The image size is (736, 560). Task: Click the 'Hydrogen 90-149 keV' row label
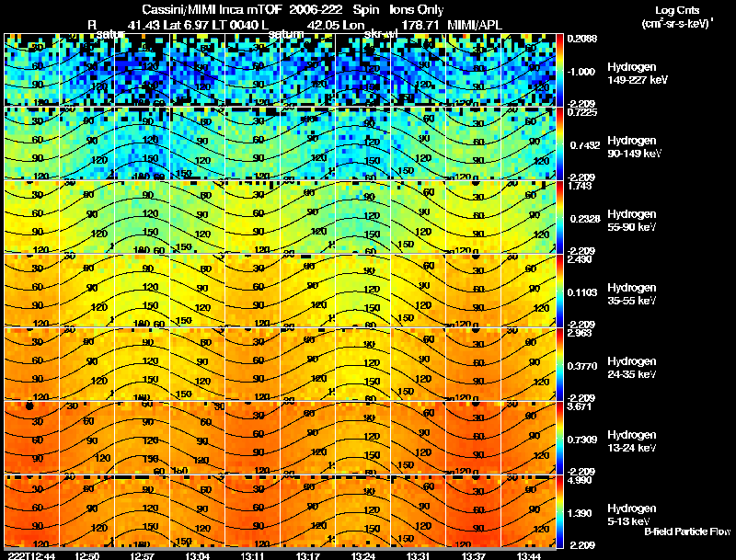(634, 147)
